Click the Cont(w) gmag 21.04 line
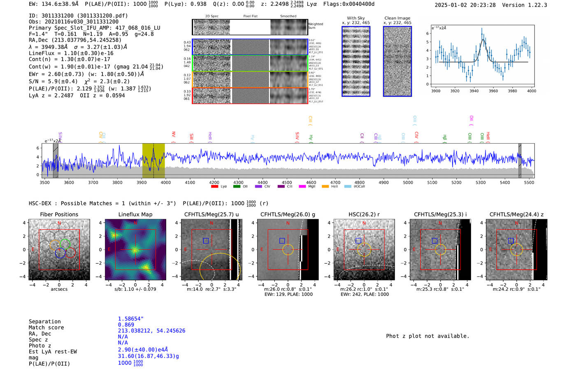 pos(96,67)
